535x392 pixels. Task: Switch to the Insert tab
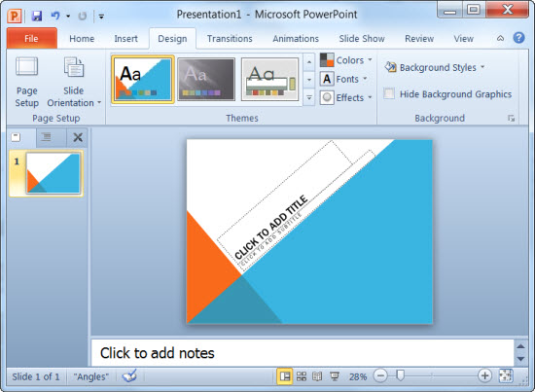pyautogui.click(x=125, y=39)
